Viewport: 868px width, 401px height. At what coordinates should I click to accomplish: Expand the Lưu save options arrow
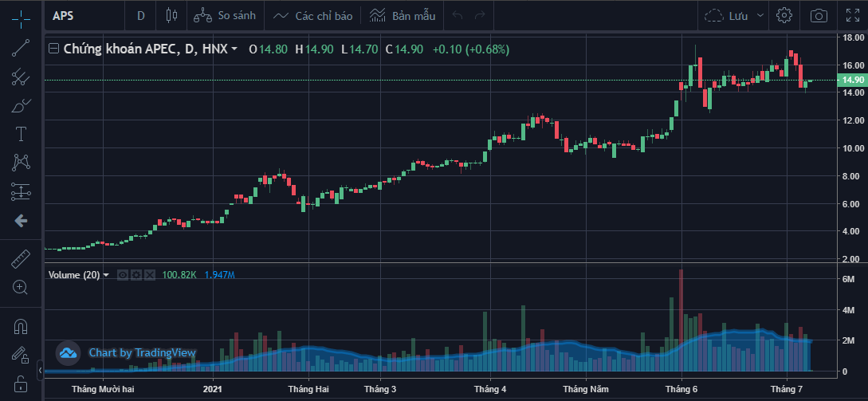[760, 15]
